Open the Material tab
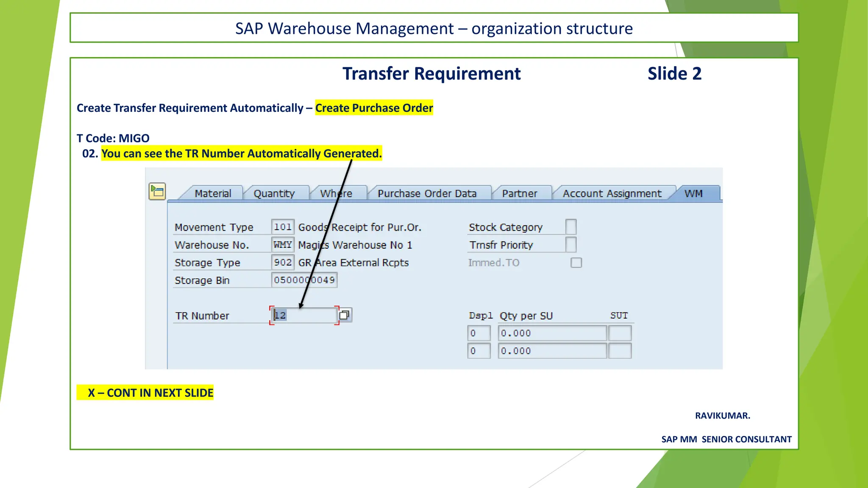Image resolution: width=868 pixels, height=488 pixels. [213, 194]
